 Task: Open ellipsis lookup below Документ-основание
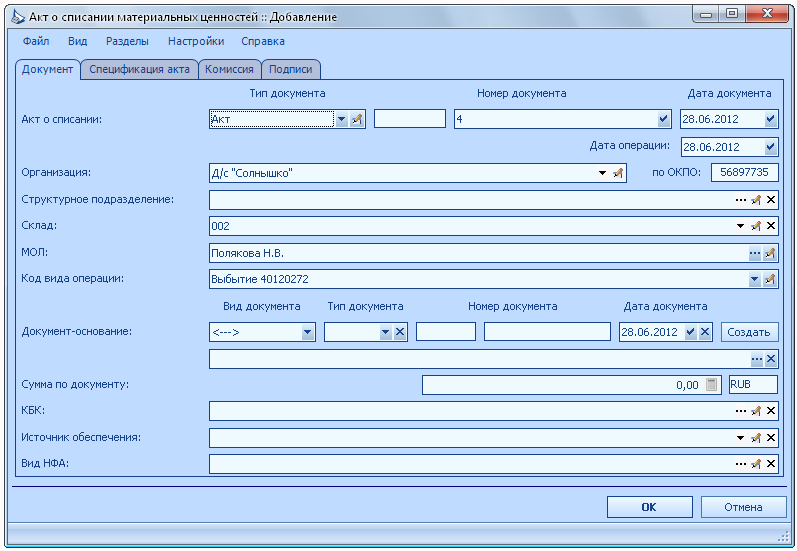[757, 359]
